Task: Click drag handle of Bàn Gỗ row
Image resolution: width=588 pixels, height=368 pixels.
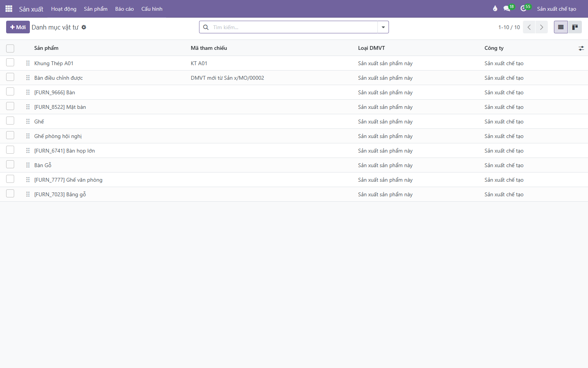Action: point(28,165)
